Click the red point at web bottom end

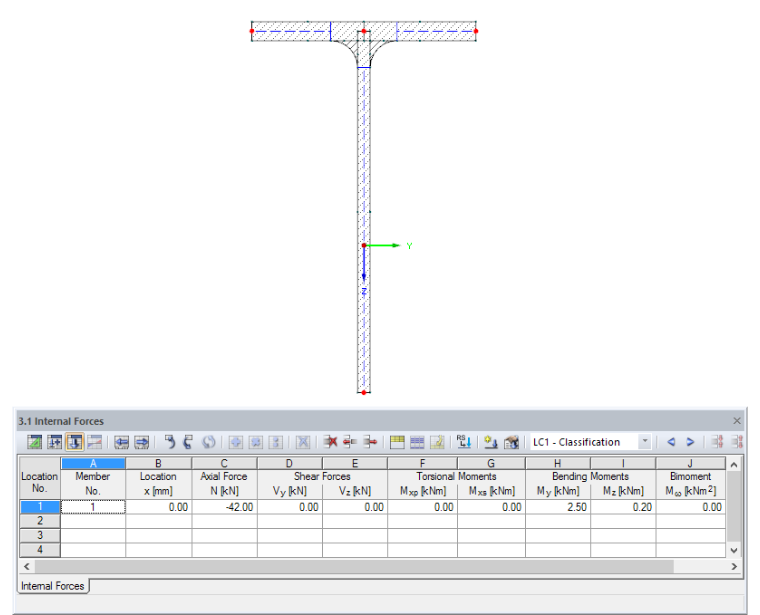364,393
